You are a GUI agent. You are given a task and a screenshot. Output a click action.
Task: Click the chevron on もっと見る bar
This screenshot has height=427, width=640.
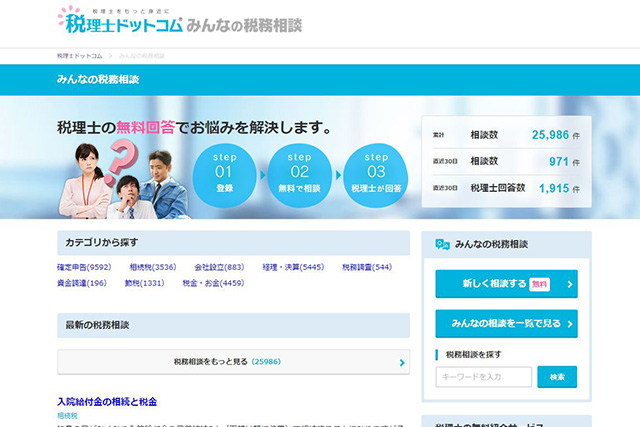pyautogui.click(x=402, y=363)
